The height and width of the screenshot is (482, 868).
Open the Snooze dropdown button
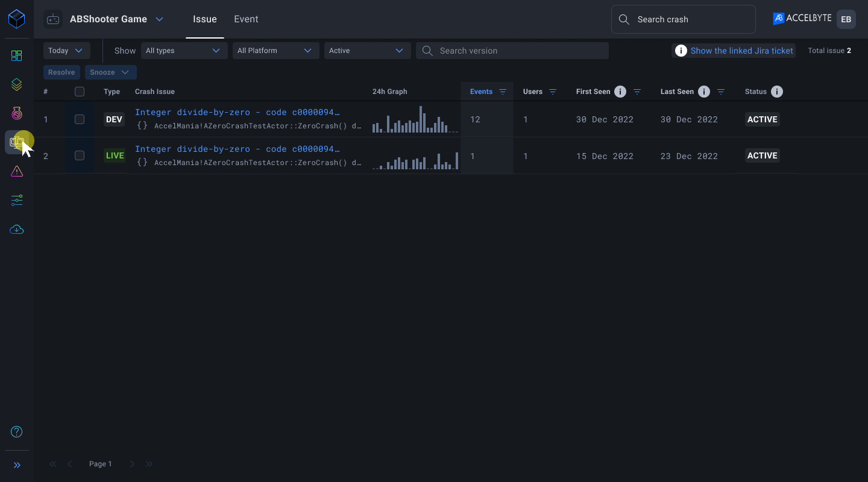click(110, 72)
